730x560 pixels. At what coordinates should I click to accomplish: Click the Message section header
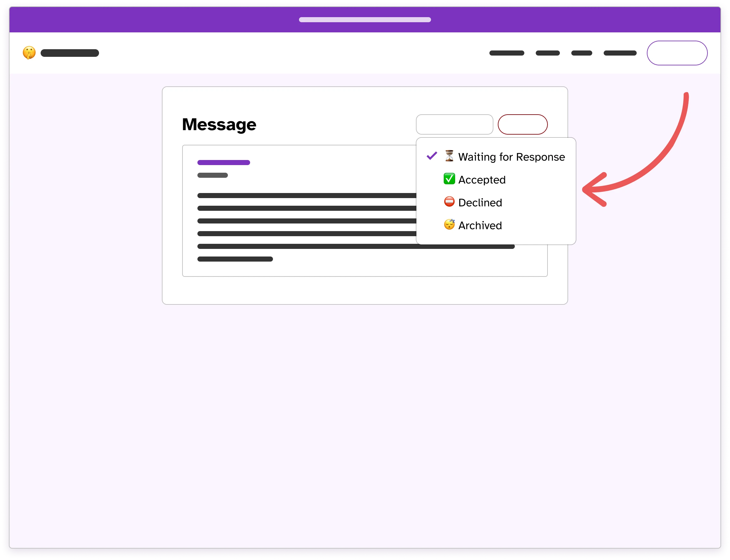point(219,124)
